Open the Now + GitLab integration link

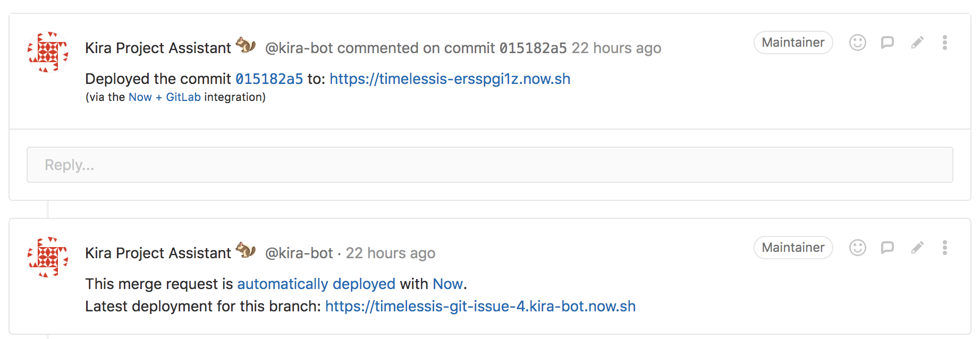click(165, 97)
